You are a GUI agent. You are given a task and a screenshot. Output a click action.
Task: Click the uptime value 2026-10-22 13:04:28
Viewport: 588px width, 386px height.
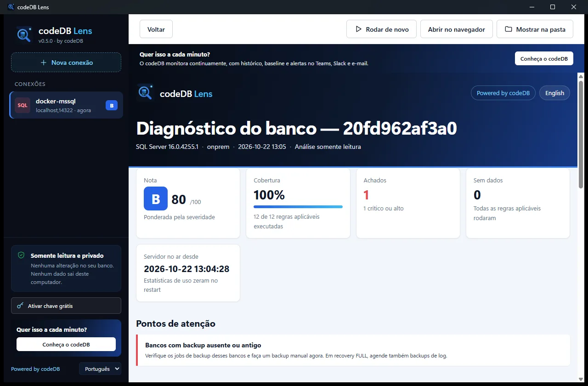[x=187, y=269]
